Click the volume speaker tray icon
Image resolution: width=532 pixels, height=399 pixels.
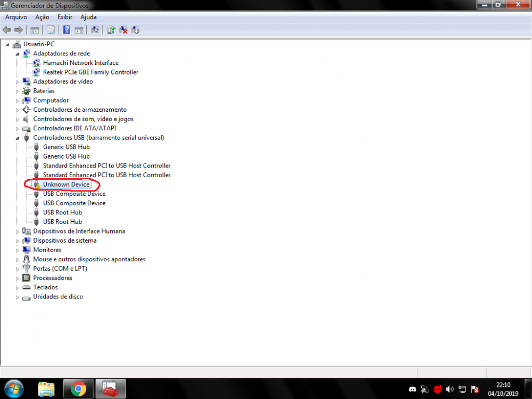pyautogui.click(x=450, y=389)
